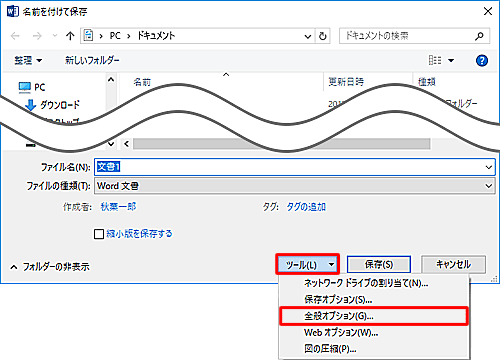Refresh the folder view
500x360 pixels.
coord(322,36)
